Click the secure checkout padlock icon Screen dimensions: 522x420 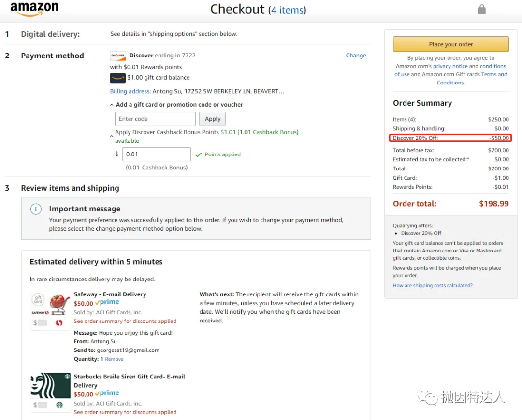point(482,9)
